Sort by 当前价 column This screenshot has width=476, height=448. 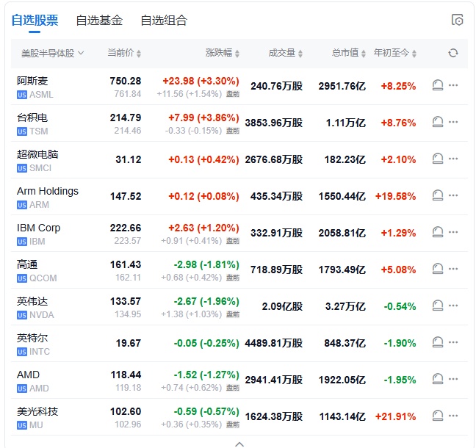[124, 53]
